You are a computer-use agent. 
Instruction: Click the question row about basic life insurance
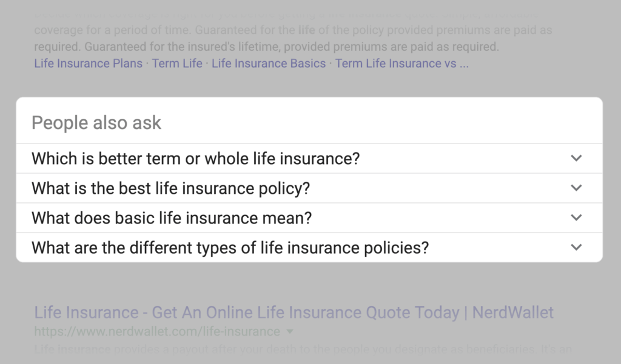coord(172,217)
